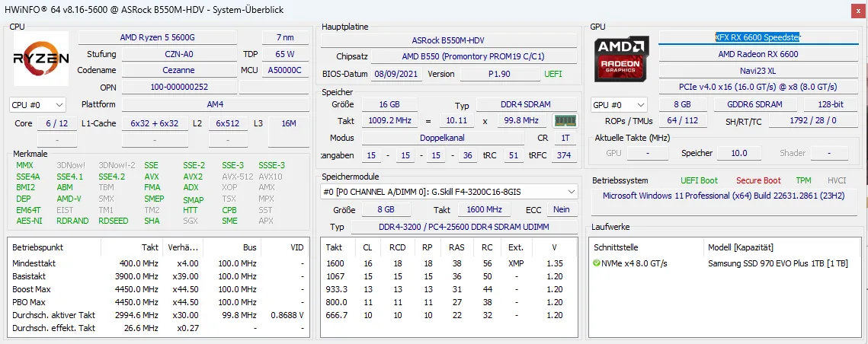Screen dimensions: 868x344
Task: Click the DDR4-3200 / PC4-25600 module type value
Action: pos(464,228)
